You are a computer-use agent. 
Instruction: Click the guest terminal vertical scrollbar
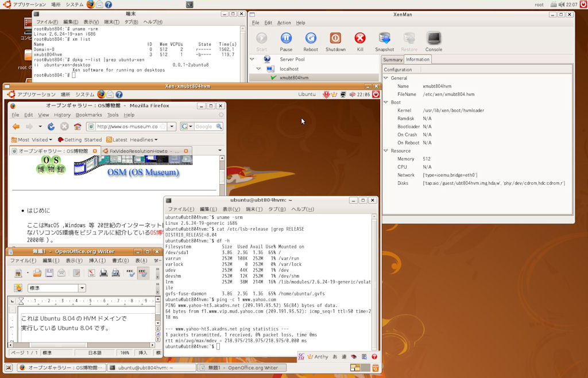pos(374,282)
